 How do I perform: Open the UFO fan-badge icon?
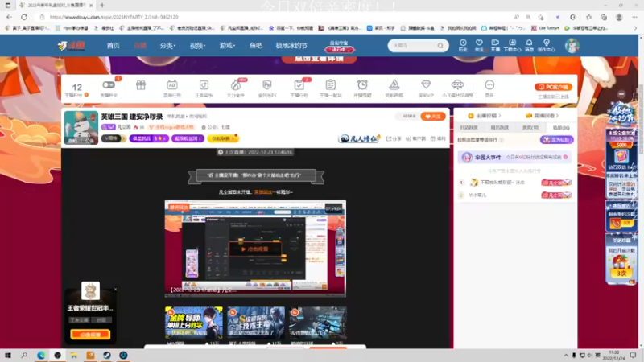pyautogui.click(x=457, y=85)
